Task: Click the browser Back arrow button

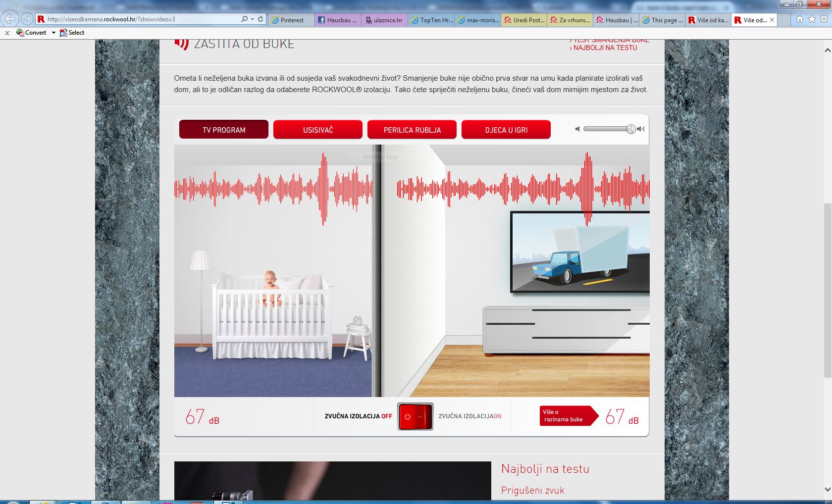Action: (x=10, y=19)
